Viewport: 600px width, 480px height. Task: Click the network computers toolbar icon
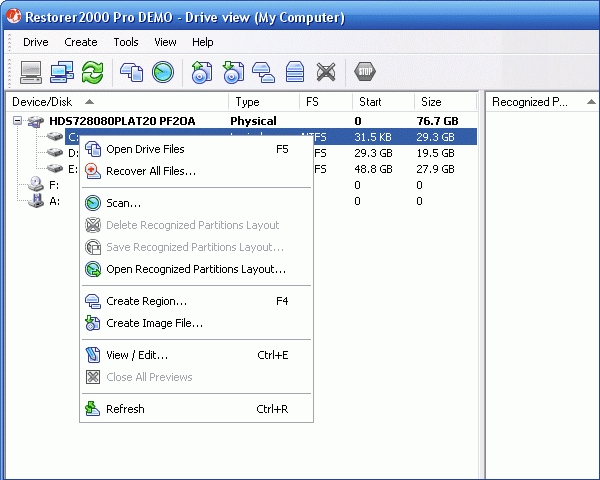click(x=62, y=72)
